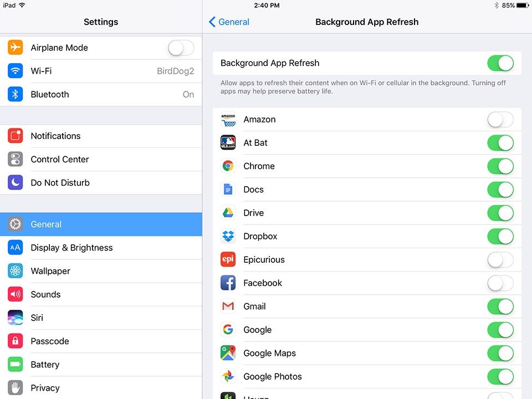This screenshot has height=399, width=532.
Task: Enable background refresh for Amazon
Action: coord(500,120)
